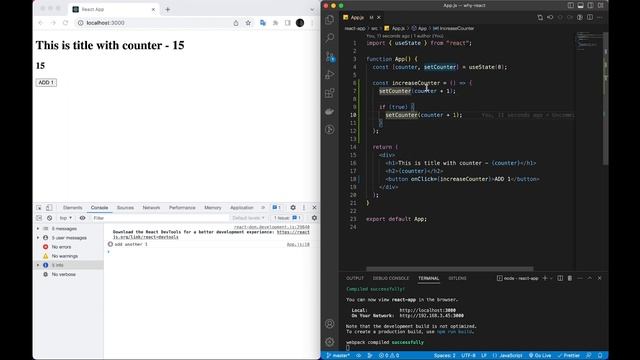Open Performance tab in DevTools
This screenshot has width=640, height=360.
point(182,208)
